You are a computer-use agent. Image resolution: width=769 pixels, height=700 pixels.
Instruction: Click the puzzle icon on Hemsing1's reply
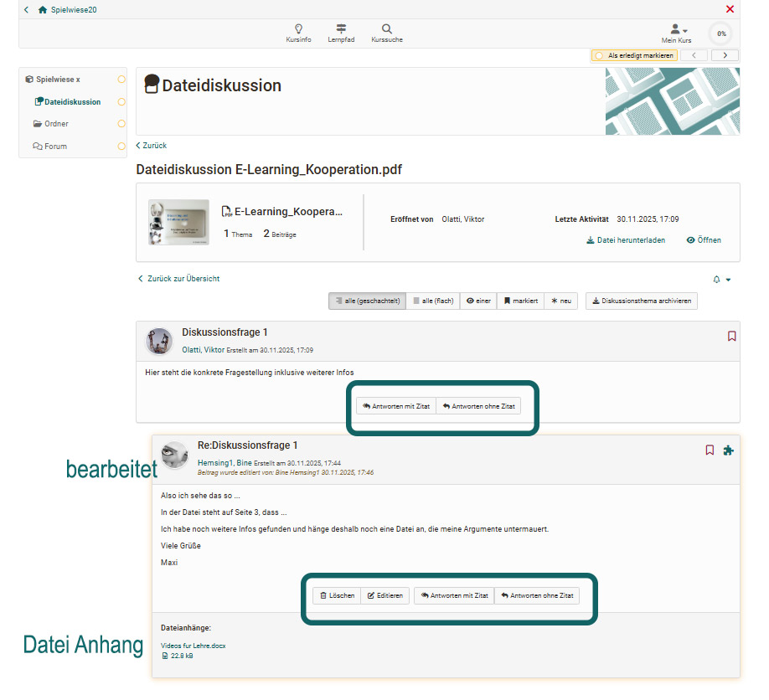pos(729,450)
